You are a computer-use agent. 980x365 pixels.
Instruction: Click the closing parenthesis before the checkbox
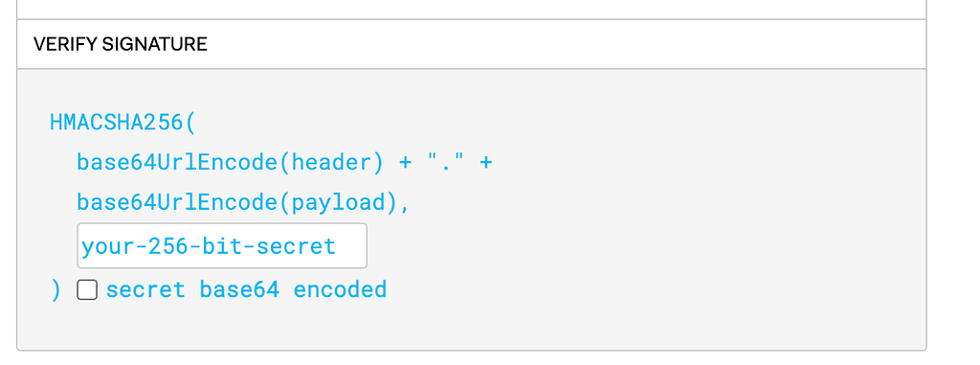56,290
